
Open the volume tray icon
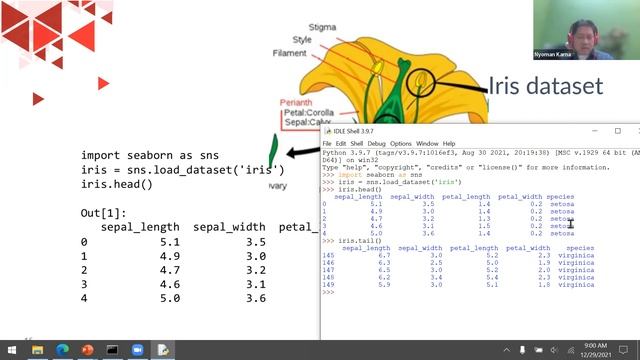pyautogui.click(x=554, y=350)
